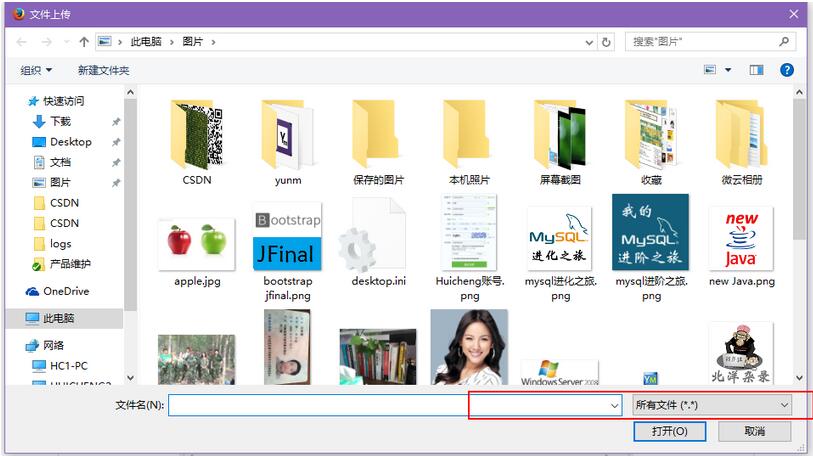Viewport: 813px width, 456px height.
Task: Click the refresh icon in address bar
Action: tap(606, 42)
